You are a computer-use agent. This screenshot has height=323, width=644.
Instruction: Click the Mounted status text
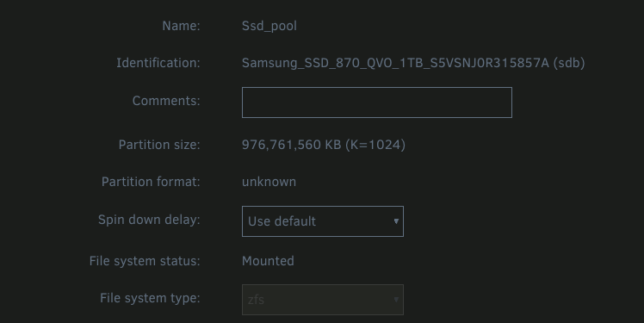268,261
